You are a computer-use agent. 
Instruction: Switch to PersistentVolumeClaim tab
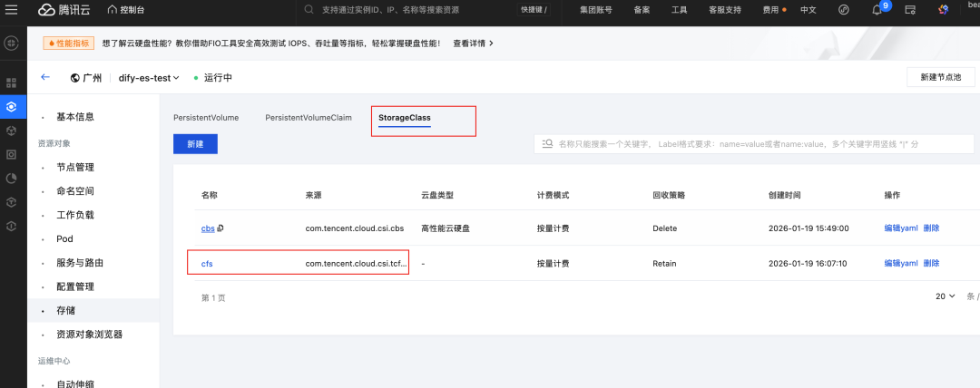[x=309, y=118]
